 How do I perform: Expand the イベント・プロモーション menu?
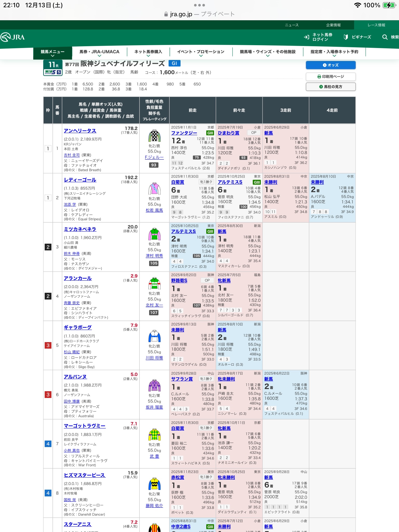coord(201,53)
